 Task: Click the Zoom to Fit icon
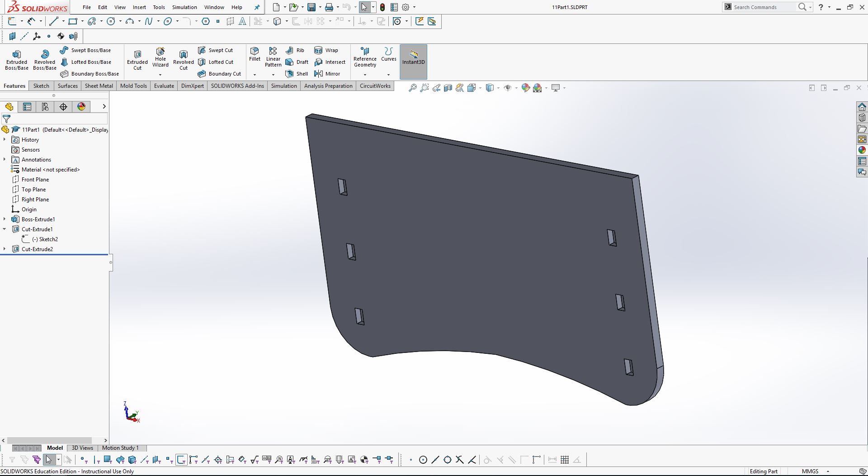tap(412, 88)
